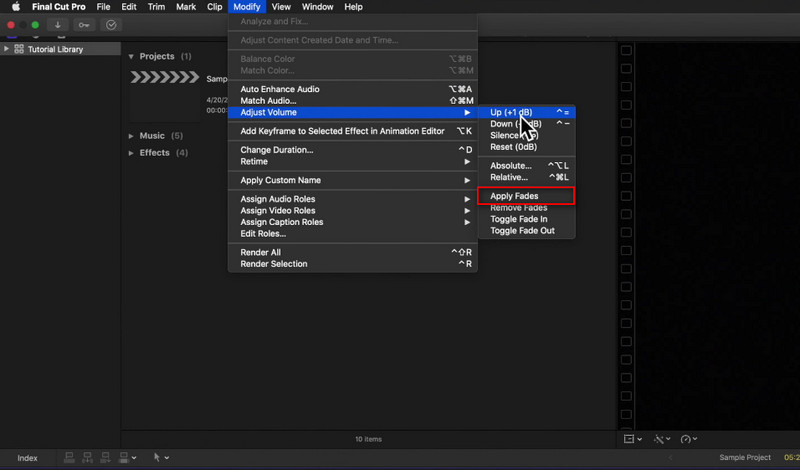Choose Absolute… volume adjustment
This screenshot has width=800, height=470.
point(527,165)
